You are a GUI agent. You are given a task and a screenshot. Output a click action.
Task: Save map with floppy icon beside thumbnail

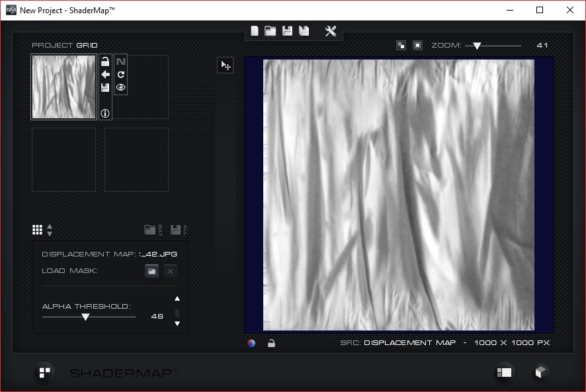pos(105,87)
